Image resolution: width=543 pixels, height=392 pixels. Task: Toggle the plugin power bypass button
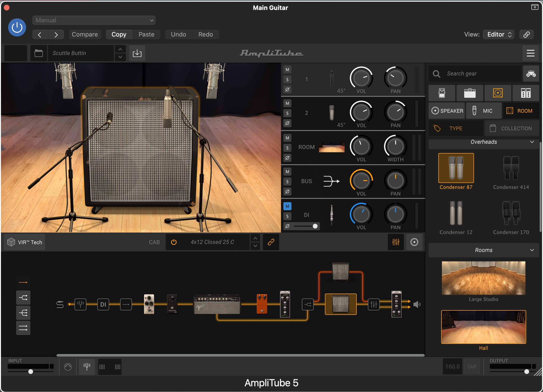[17, 28]
